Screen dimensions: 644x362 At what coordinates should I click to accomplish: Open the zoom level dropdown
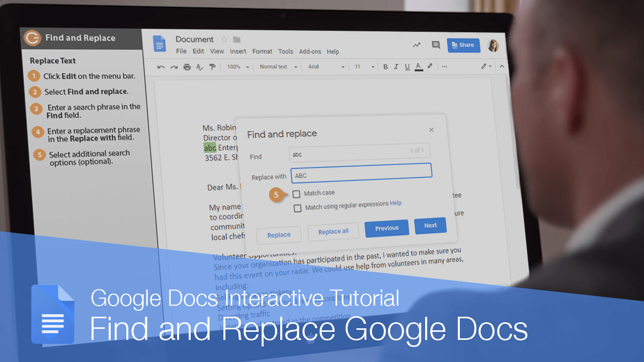[x=237, y=66]
